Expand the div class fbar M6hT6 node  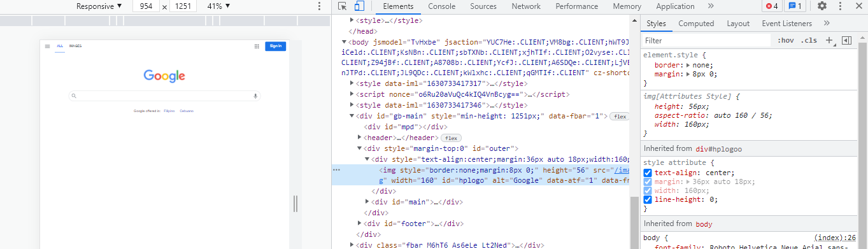click(x=352, y=245)
